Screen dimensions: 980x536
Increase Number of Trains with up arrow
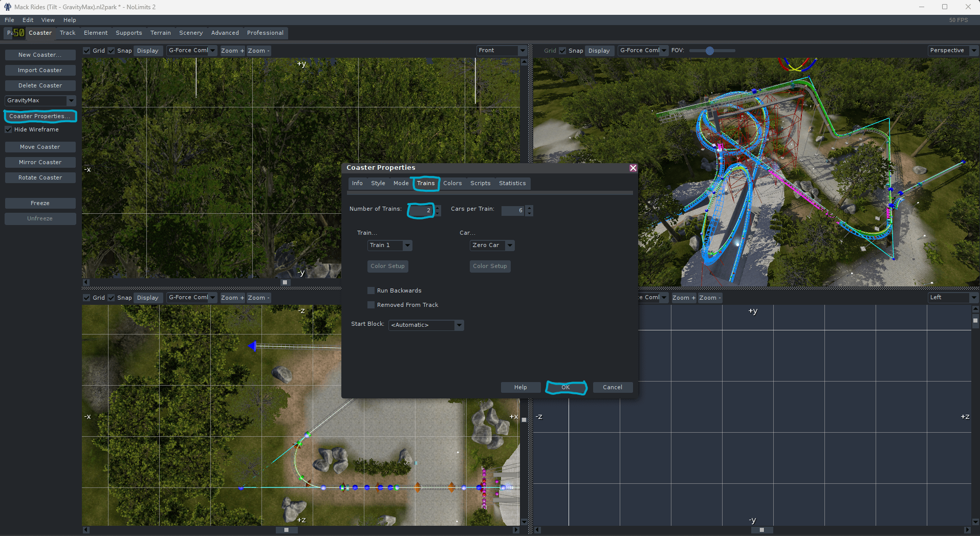(x=438, y=208)
